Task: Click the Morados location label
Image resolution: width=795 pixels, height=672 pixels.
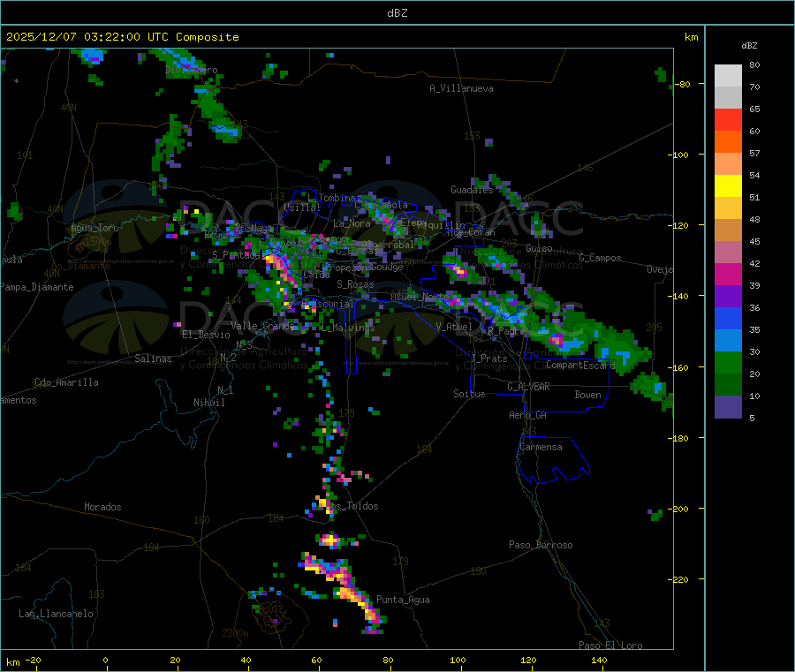Action: tap(102, 507)
